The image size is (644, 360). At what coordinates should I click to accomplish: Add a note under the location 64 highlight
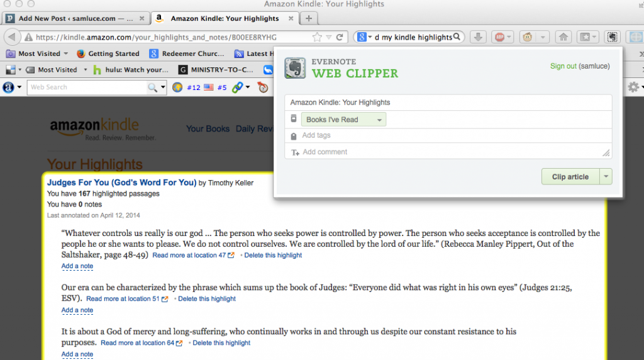[x=77, y=354]
